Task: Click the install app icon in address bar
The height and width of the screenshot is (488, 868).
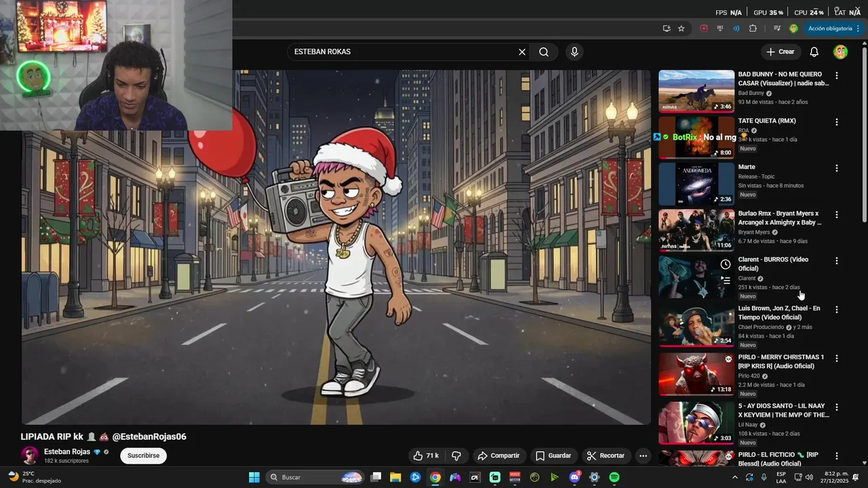Action: [667, 28]
